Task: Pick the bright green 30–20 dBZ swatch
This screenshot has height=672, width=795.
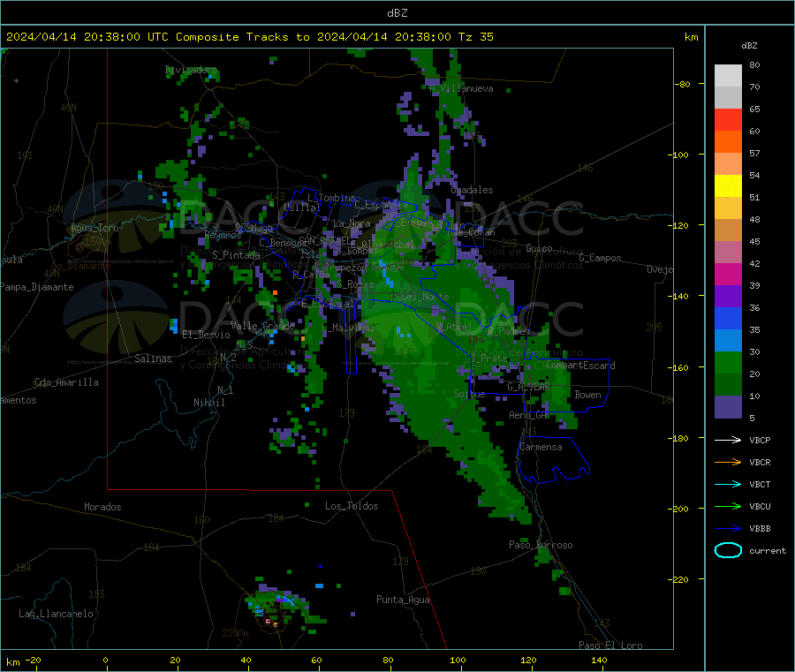Action: click(728, 362)
